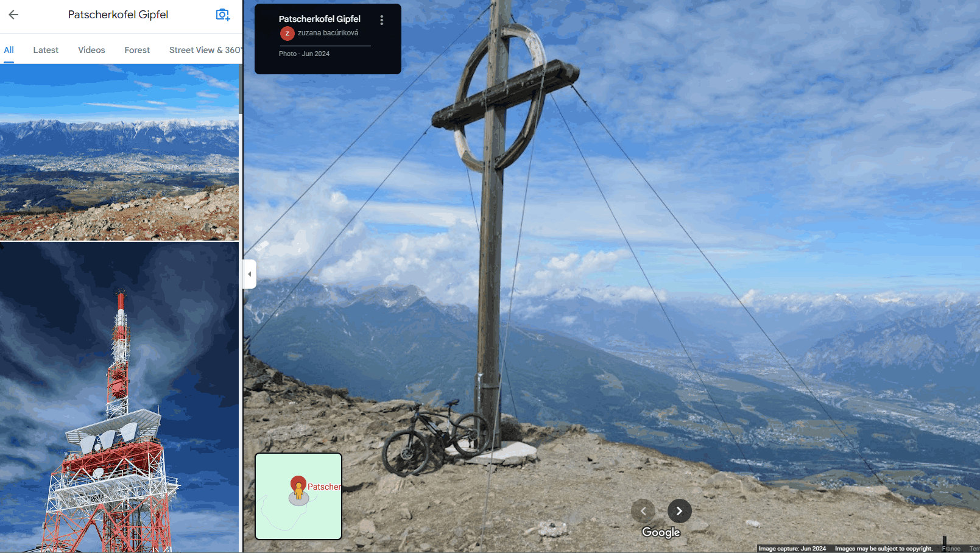The image size is (980, 553).
Task: Show the previous photo with left arrow
Action: click(643, 511)
